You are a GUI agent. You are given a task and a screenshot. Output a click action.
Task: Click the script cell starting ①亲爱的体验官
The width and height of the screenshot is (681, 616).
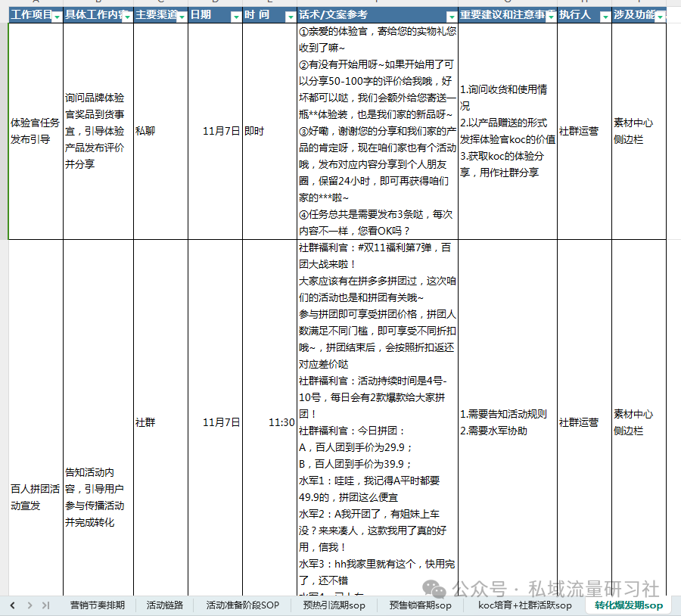[378, 131]
